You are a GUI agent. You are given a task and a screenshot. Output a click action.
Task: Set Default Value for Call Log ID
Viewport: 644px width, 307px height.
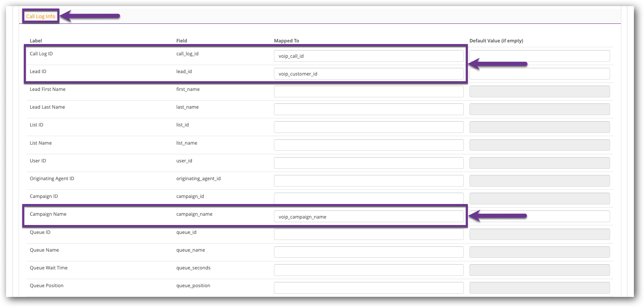tap(539, 56)
